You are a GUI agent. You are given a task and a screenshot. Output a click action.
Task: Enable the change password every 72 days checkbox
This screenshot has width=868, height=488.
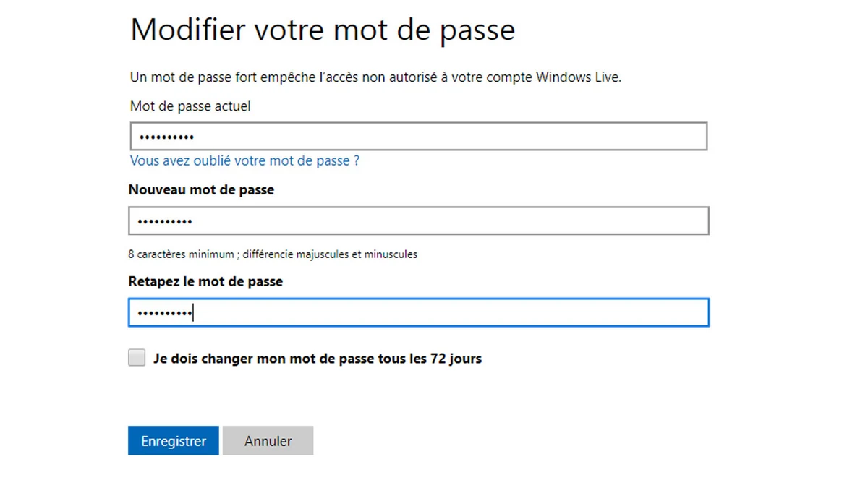pos(137,358)
